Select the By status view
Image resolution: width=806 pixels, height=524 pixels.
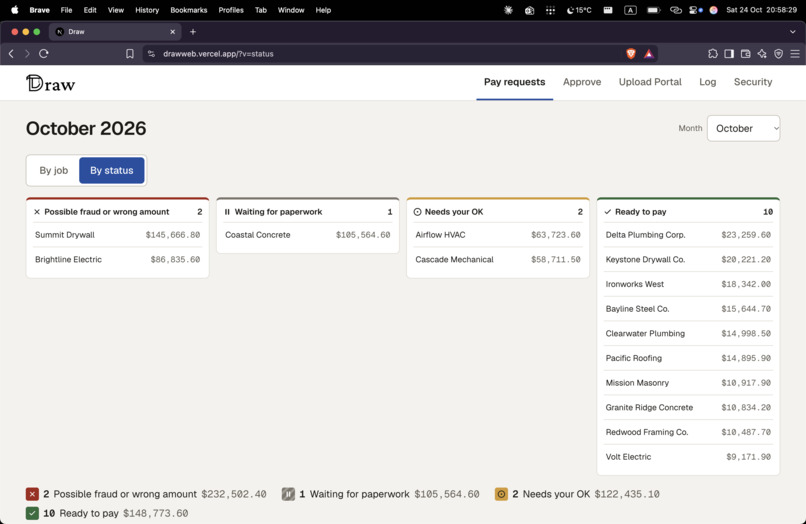coord(112,170)
